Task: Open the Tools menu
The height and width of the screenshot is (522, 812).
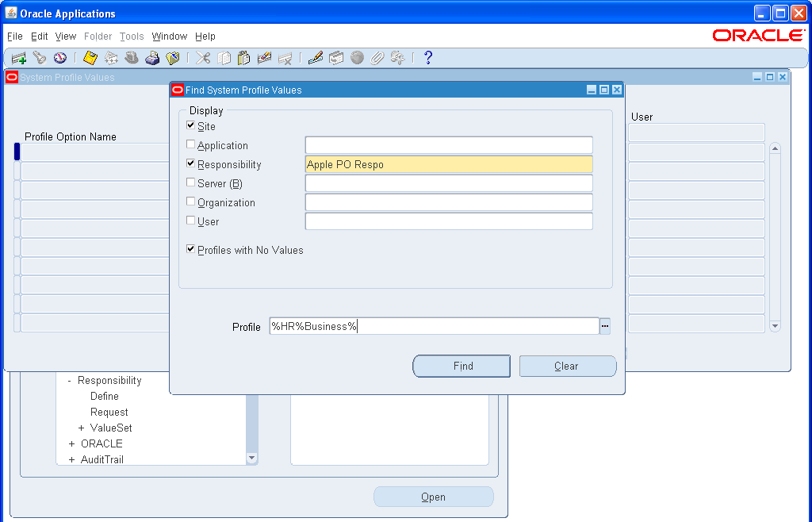Action: [132, 36]
